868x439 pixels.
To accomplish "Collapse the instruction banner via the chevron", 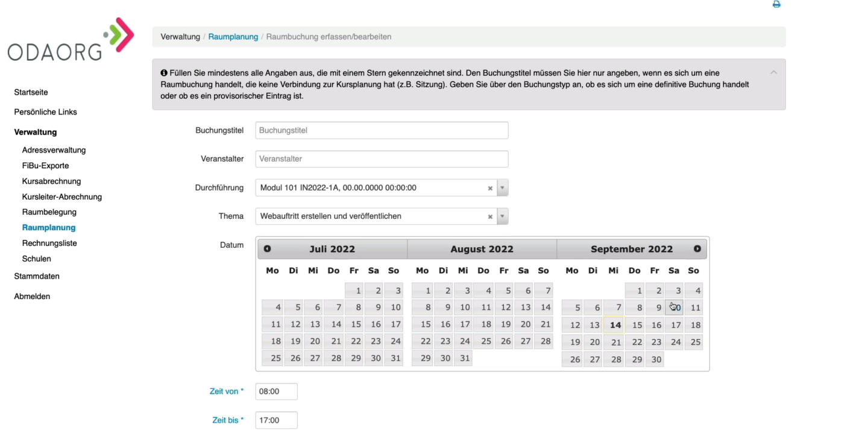I will (773, 71).
